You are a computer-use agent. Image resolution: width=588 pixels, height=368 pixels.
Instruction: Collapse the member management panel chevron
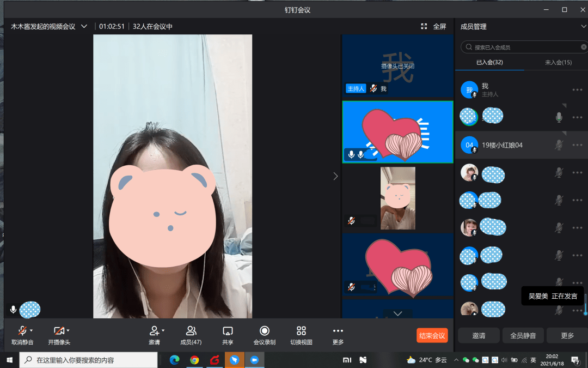tap(584, 26)
